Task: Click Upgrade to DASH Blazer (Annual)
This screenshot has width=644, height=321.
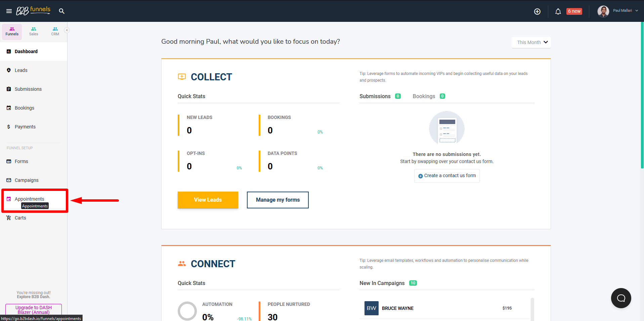Action: pos(34,310)
